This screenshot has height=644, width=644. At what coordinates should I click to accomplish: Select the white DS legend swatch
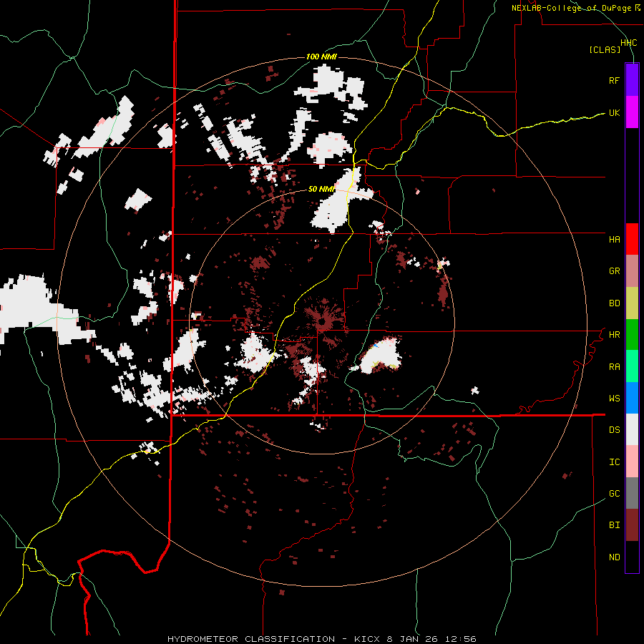[x=632, y=429]
